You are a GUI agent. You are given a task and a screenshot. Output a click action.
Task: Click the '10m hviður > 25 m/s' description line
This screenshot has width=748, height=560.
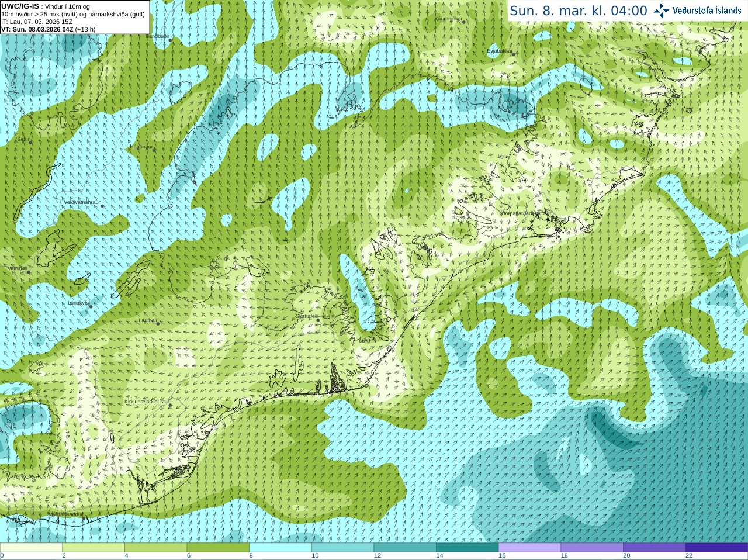[73, 14]
